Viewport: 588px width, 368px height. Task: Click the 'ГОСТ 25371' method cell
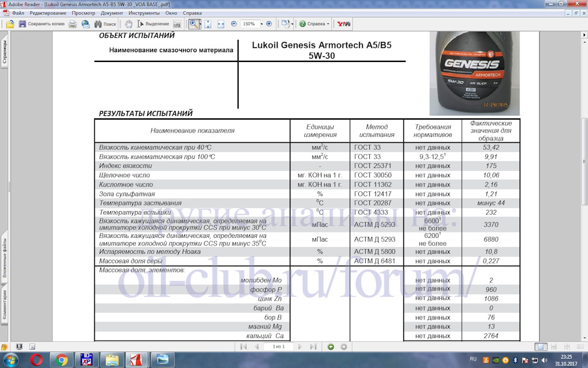(373, 166)
